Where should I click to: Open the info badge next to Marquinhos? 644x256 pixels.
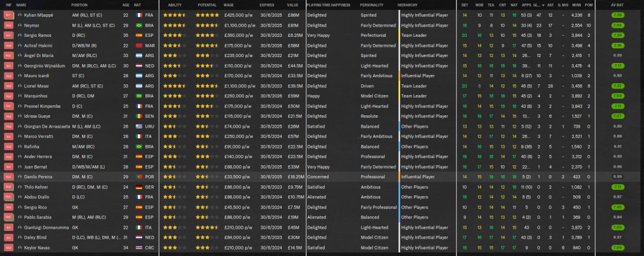[x=9, y=96]
